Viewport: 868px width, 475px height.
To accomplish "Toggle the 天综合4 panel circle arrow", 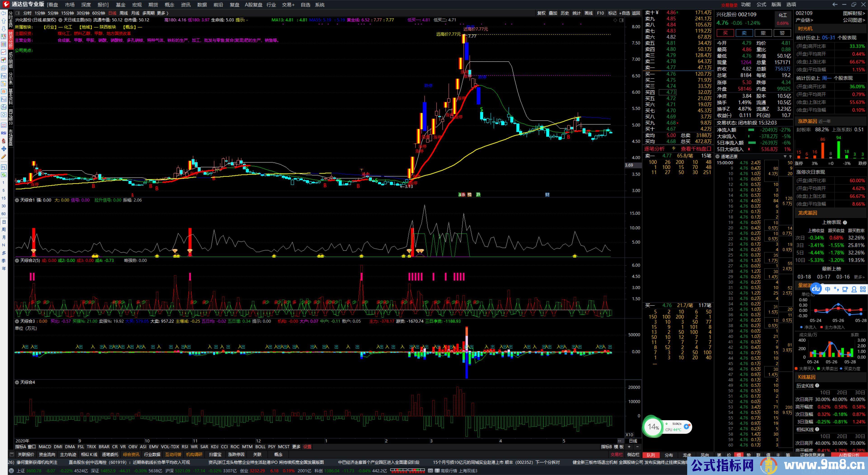I will tap(17, 382).
